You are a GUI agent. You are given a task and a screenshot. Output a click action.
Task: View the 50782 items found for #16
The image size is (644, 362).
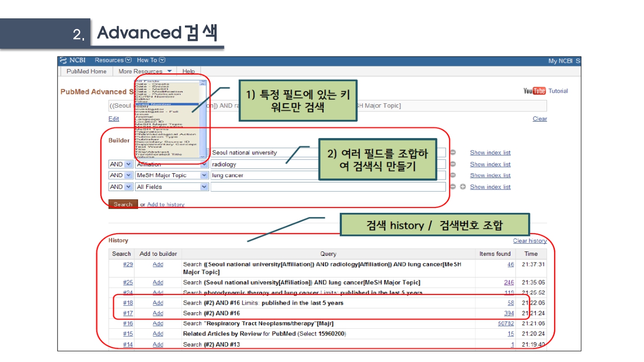(506, 323)
